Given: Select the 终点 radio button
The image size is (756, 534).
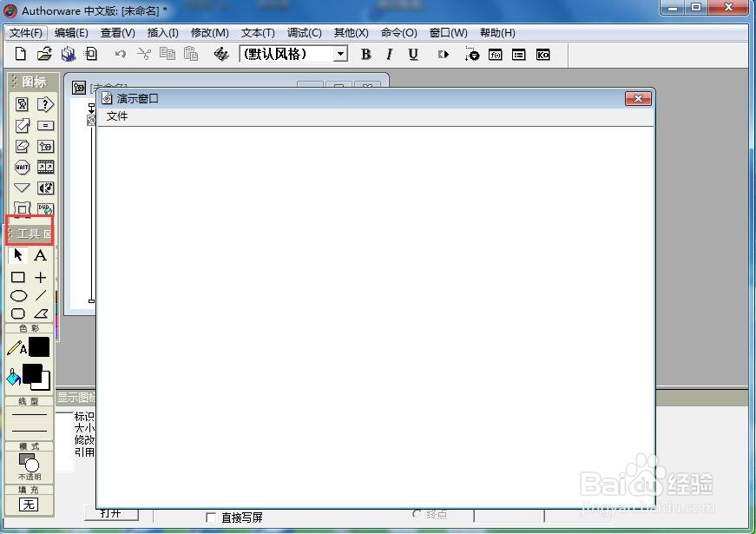Looking at the screenshot, I should click(417, 514).
